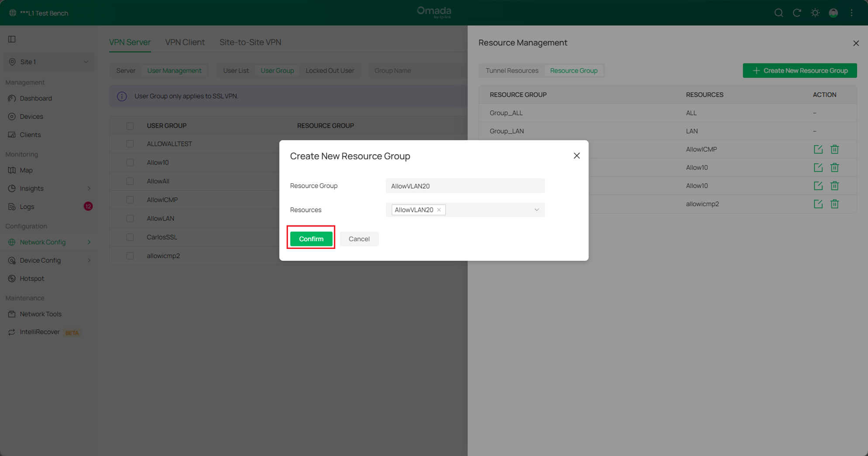This screenshot has height=456, width=868.
Task: Edit the first Allow10 resource group row
Action: (818, 168)
